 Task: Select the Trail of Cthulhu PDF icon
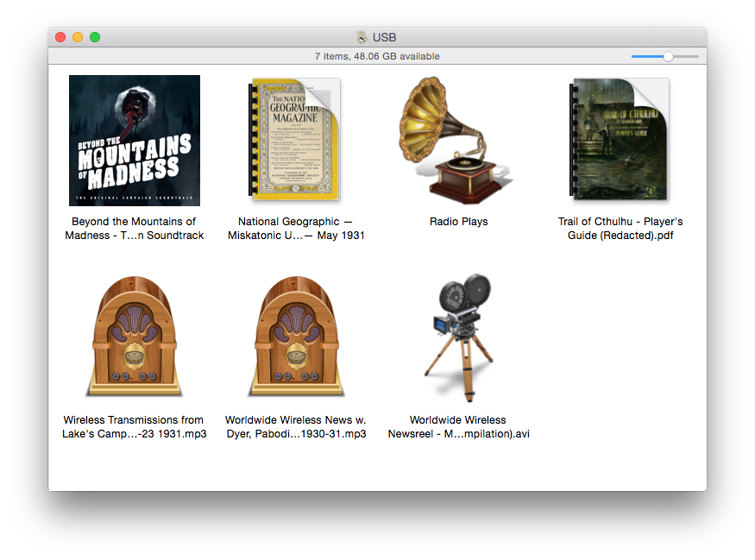pyautogui.click(x=620, y=139)
